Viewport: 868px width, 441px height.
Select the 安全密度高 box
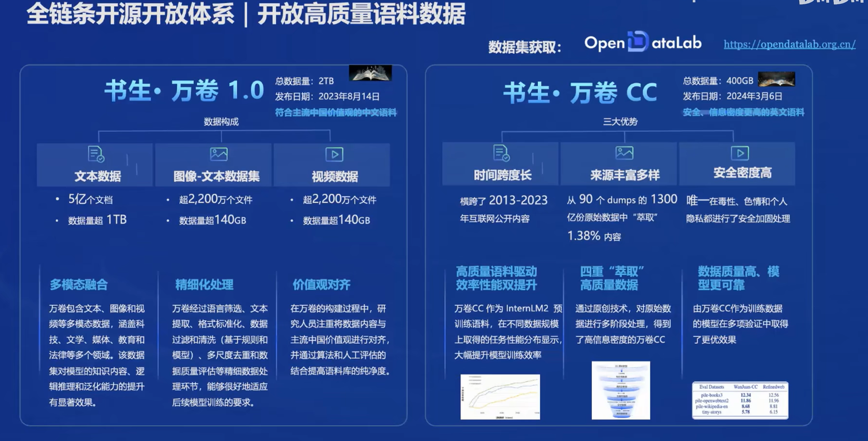pyautogui.click(x=737, y=164)
